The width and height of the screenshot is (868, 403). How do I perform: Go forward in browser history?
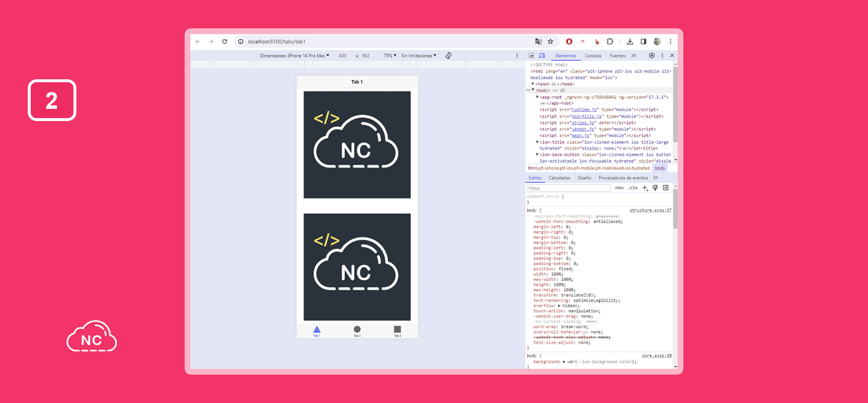click(x=211, y=42)
